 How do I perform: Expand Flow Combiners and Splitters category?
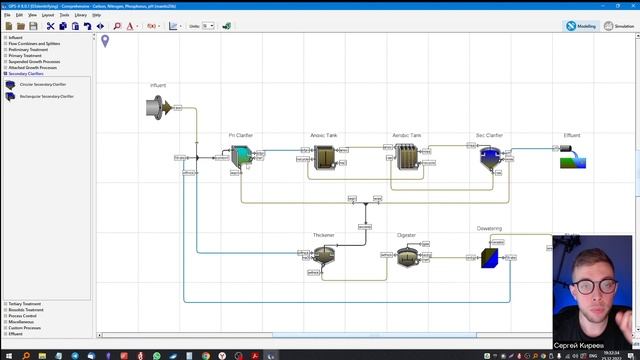tap(6, 44)
